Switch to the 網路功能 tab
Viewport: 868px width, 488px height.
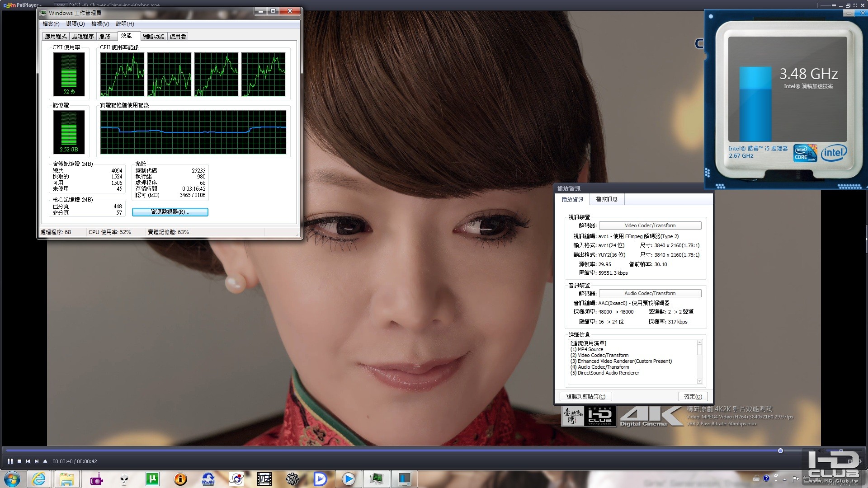pos(153,37)
